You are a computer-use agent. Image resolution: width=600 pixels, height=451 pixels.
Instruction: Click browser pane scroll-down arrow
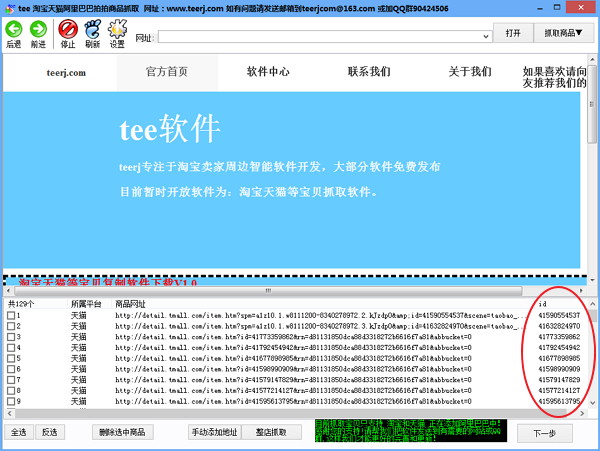[x=592, y=280]
